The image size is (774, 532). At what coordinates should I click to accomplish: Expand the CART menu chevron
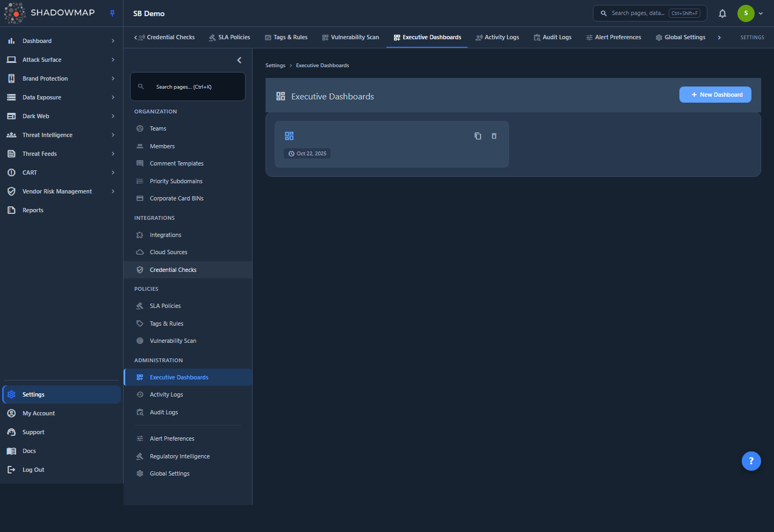pyautogui.click(x=113, y=172)
